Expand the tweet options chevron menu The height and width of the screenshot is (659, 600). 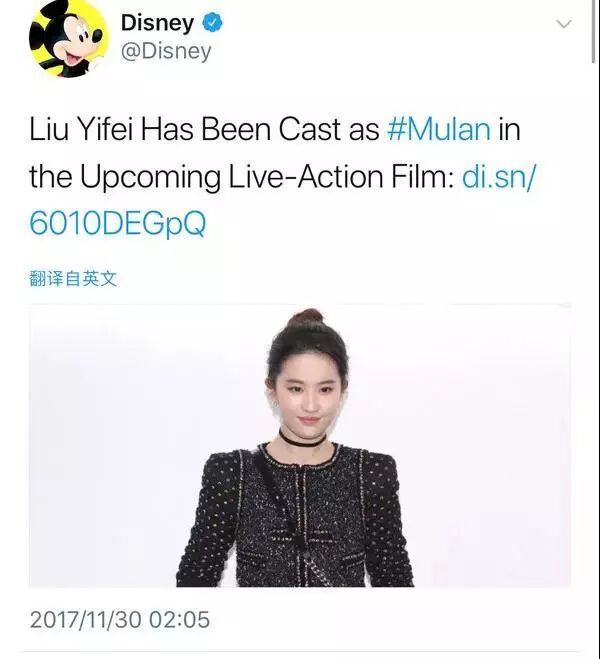pos(564,24)
